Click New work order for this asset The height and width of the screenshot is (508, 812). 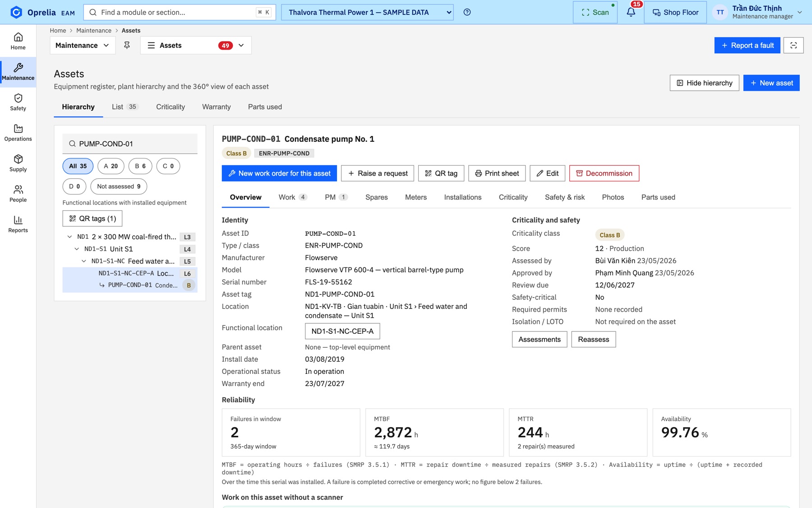point(279,173)
